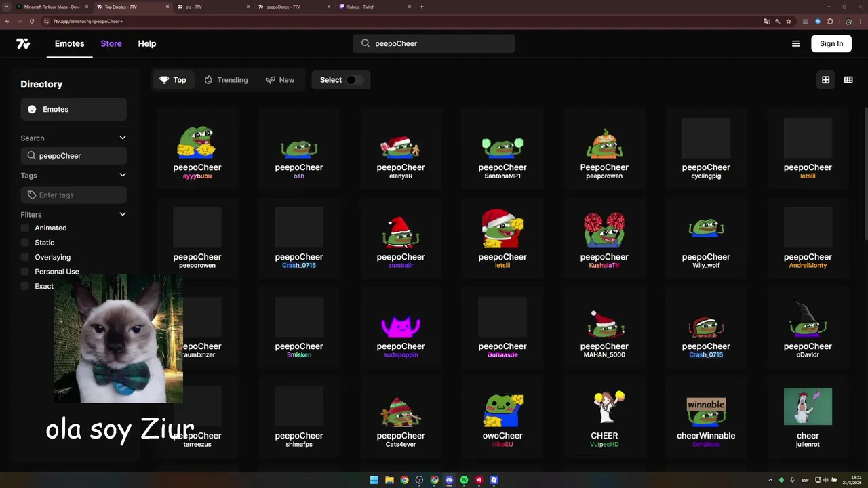This screenshot has width=868, height=488.
Task: Open File Explorer from the taskbar
Action: pyautogui.click(x=389, y=480)
